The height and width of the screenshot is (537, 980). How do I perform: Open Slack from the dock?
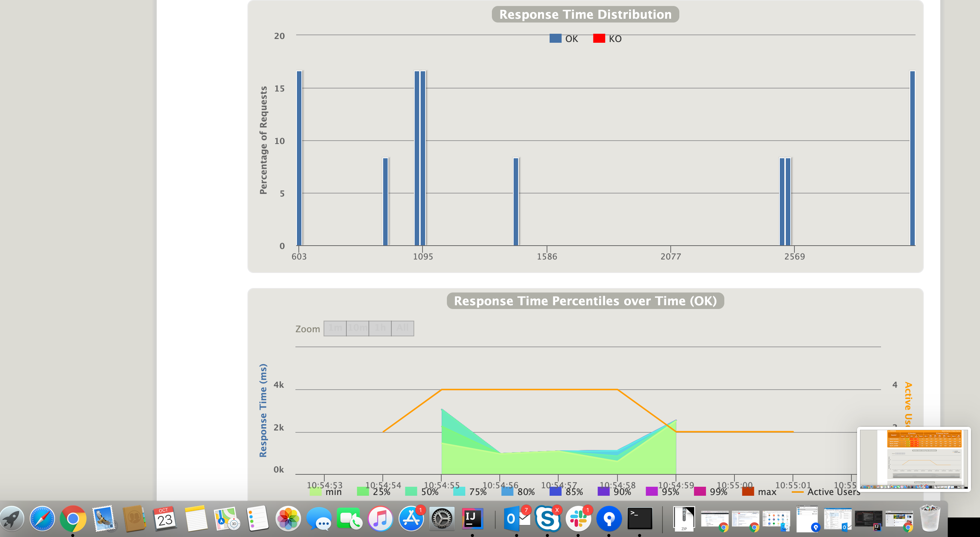578,518
